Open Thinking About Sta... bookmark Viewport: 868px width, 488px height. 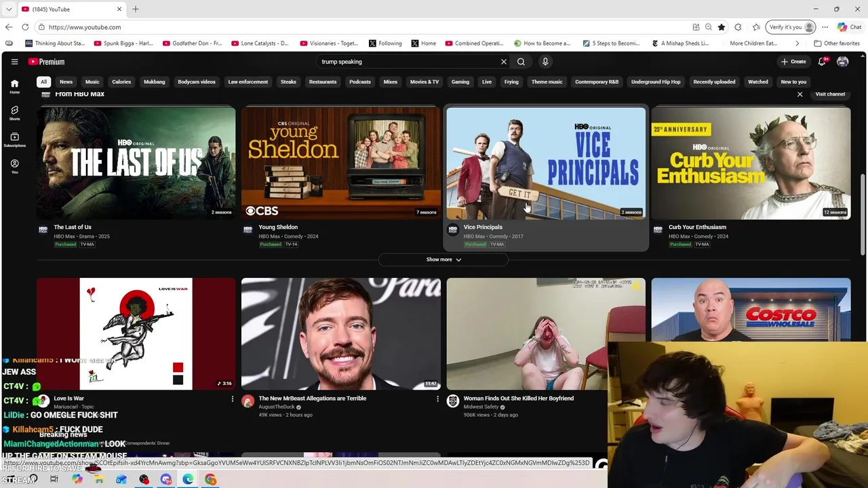click(56, 43)
